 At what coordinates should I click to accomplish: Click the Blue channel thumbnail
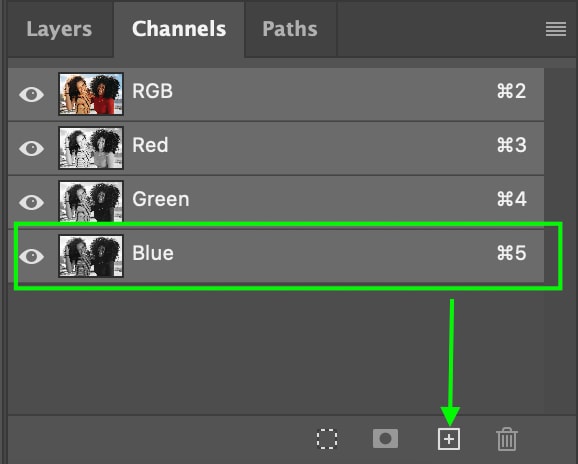pyautogui.click(x=91, y=256)
